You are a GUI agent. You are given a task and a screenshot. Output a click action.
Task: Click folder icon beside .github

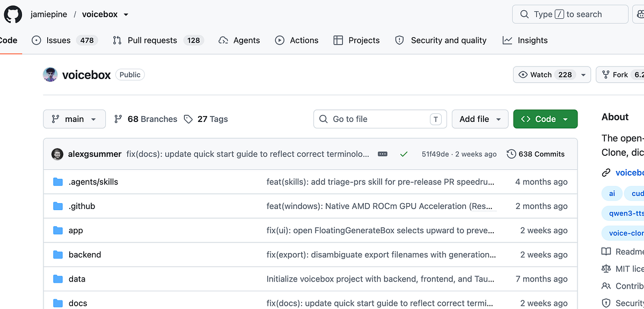tap(58, 206)
